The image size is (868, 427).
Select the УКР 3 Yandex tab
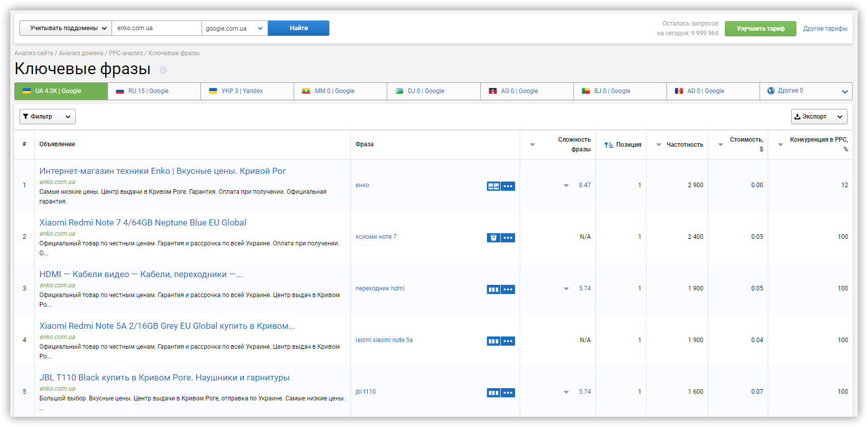pyautogui.click(x=248, y=91)
